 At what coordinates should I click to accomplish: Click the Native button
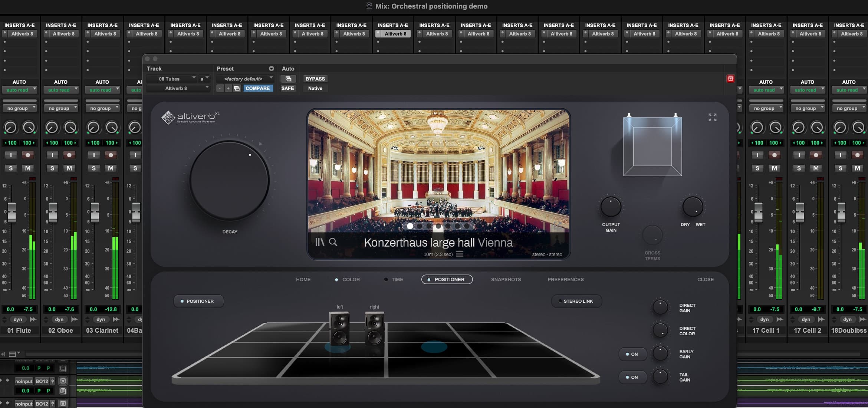coord(315,88)
